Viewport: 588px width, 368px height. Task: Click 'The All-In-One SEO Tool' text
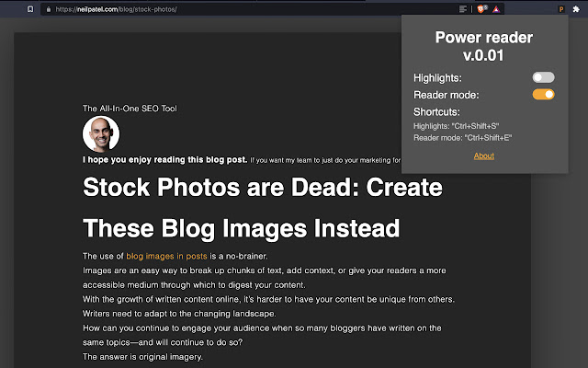pos(130,109)
